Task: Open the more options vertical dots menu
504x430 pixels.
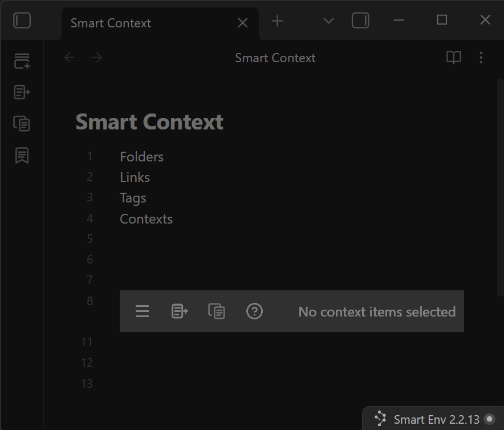Action: click(x=481, y=58)
